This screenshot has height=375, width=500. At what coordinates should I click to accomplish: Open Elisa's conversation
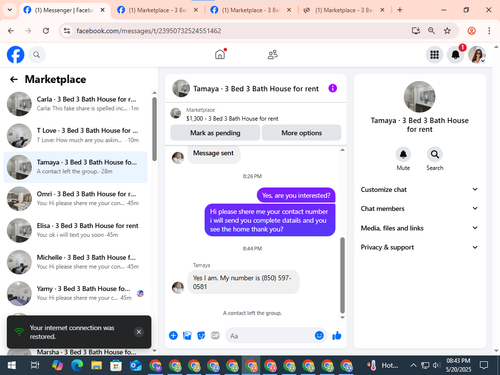[75, 230]
